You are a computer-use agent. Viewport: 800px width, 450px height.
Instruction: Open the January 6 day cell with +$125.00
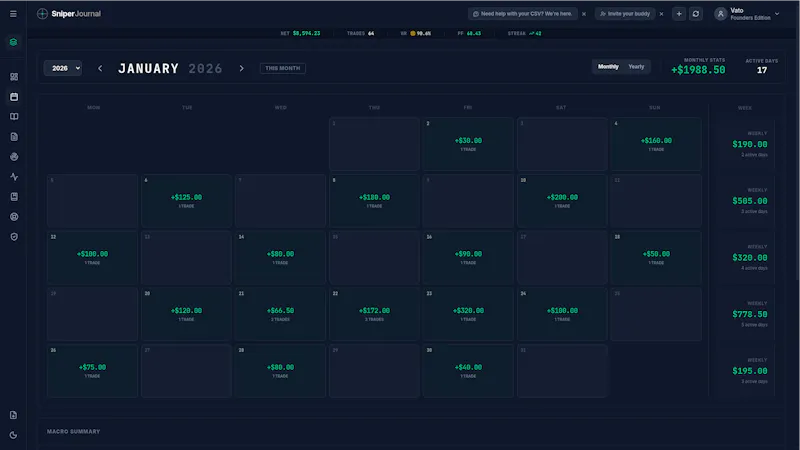(x=186, y=201)
